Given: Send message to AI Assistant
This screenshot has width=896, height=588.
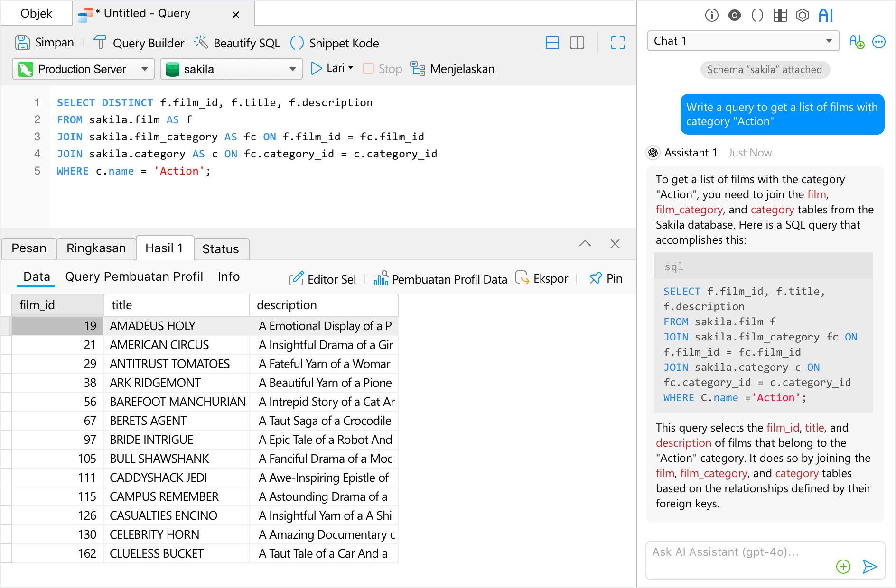Looking at the screenshot, I should pyautogui.click(x=869, y=566).
